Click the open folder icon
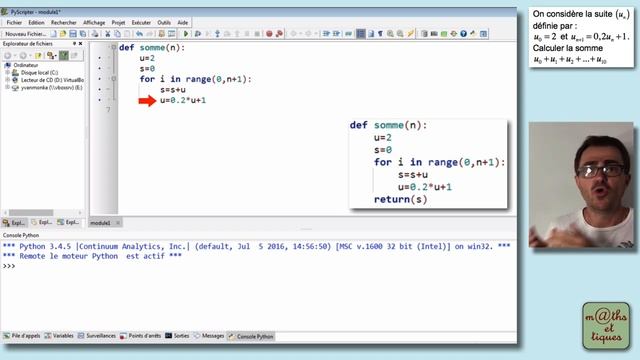 point(63,34)
